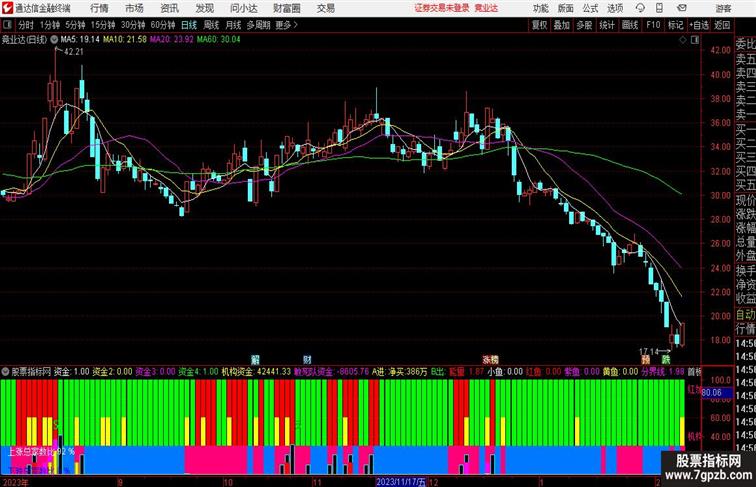Click the 财 info marker on chart
Screen dimensions: 756x487
307,359
